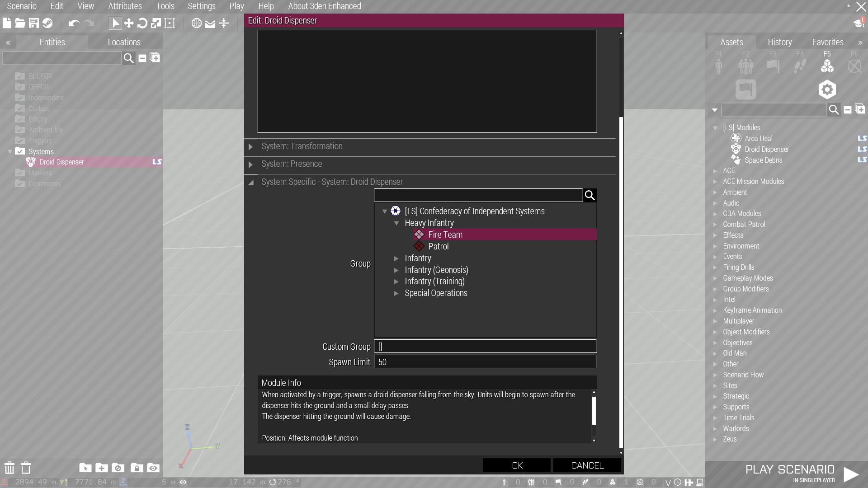Open the Attributes menu

[x=125, y=6]
